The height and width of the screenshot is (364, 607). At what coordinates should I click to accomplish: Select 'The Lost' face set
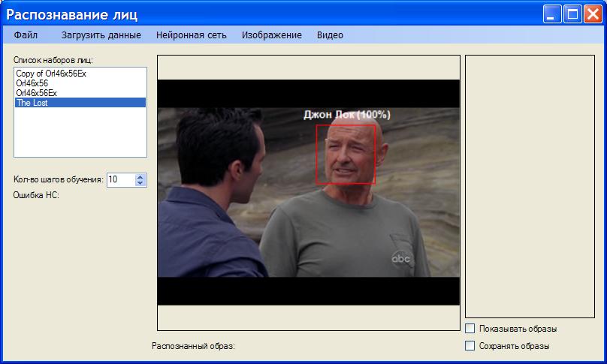point(80,103)
